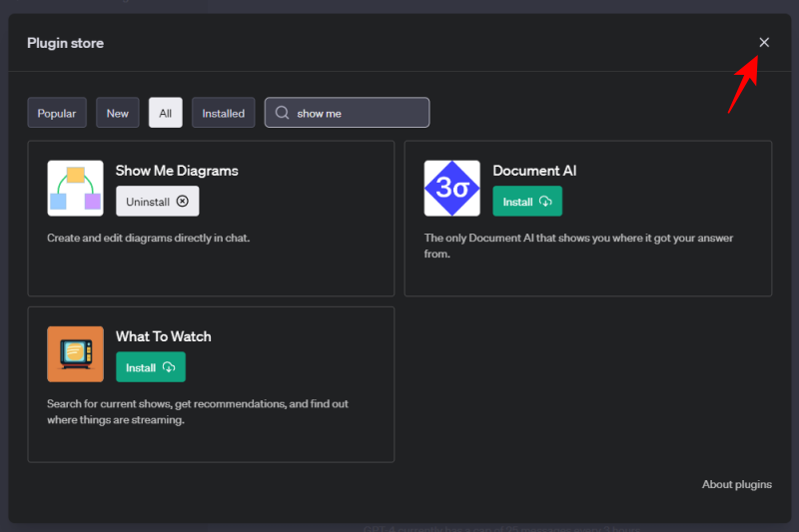The width and height of the screenshot is (799, 532).
Task: Uninstall the Show Me Diagrams plugin
Action: pos(157,202)
